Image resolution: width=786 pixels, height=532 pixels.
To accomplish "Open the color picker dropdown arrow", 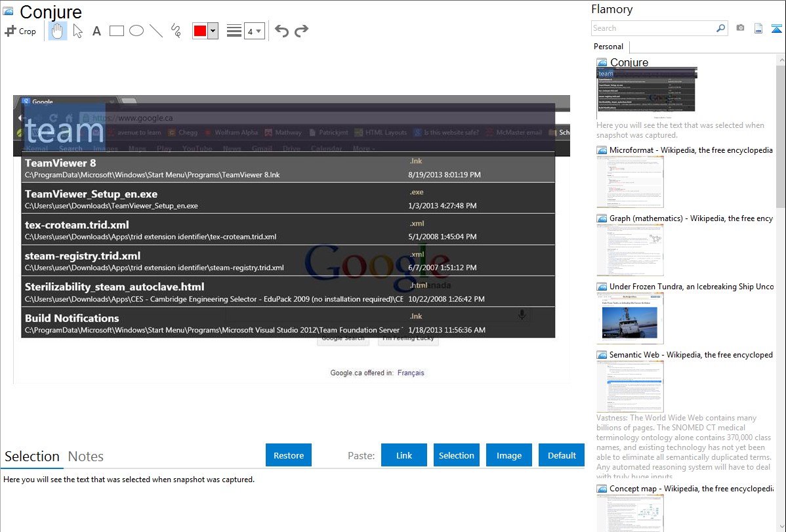I will point(213,31).
